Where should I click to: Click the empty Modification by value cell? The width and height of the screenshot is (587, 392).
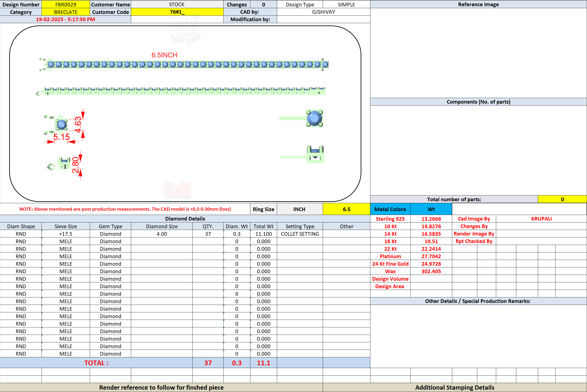click(323, 19)
